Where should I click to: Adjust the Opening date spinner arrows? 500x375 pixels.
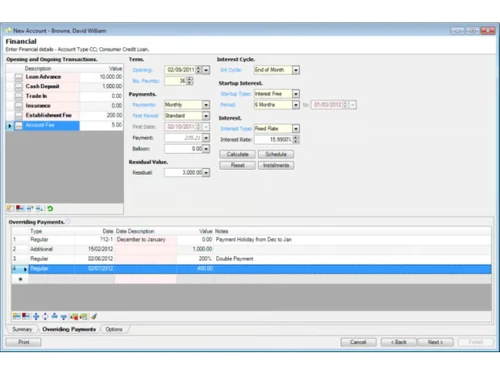pos(199,70)
